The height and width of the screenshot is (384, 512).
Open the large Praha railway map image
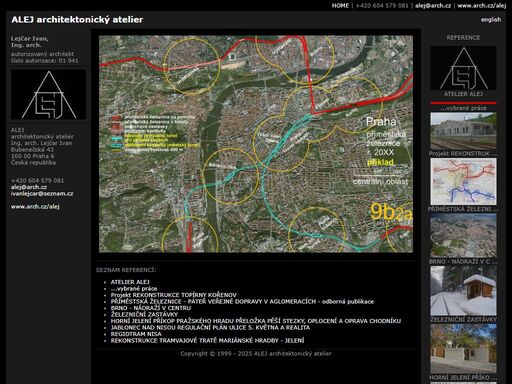click(256, 144)
